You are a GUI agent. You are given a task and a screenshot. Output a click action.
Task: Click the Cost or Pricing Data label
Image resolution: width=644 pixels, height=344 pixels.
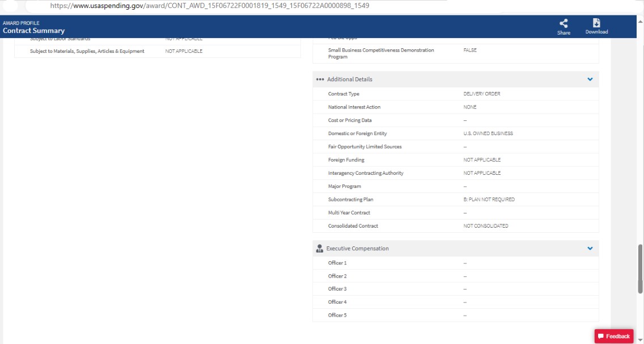350,120
